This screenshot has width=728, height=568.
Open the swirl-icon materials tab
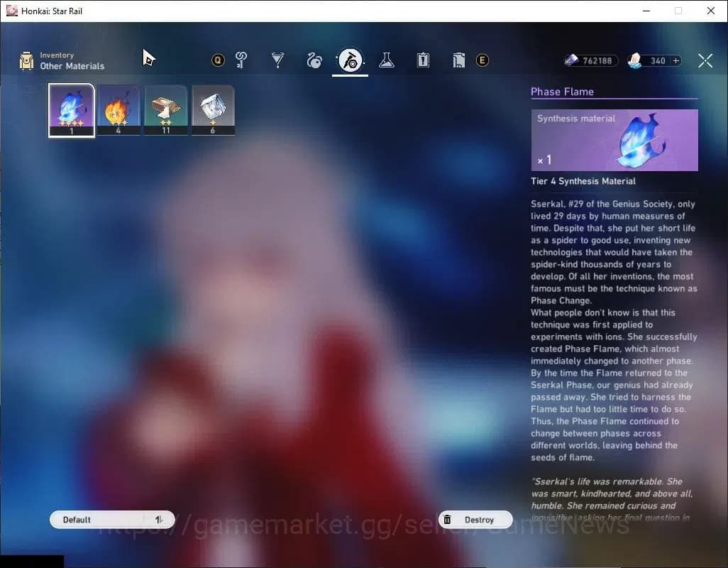[314, 60]
